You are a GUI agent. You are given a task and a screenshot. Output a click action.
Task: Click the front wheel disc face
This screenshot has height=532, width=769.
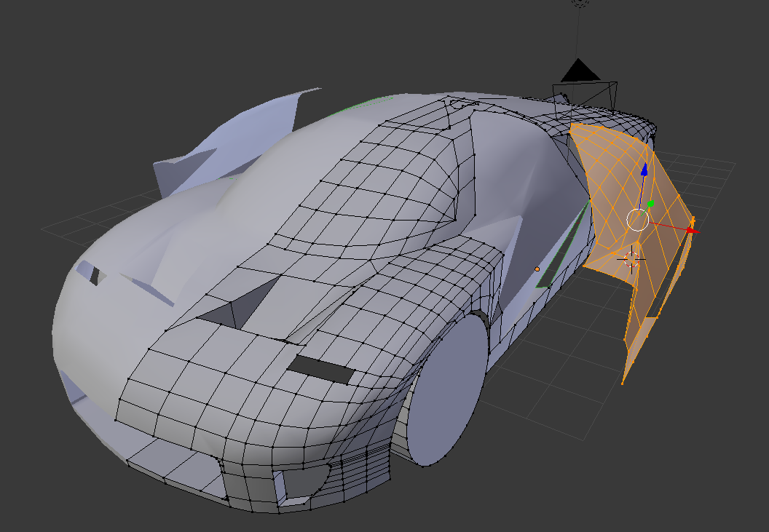pyautogui.click(x=446, y=390)
